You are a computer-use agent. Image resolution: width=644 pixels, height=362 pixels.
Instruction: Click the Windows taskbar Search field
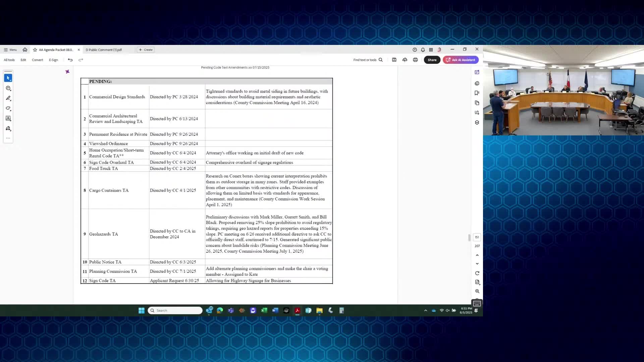pyautogui.click(x=175, y=310)
